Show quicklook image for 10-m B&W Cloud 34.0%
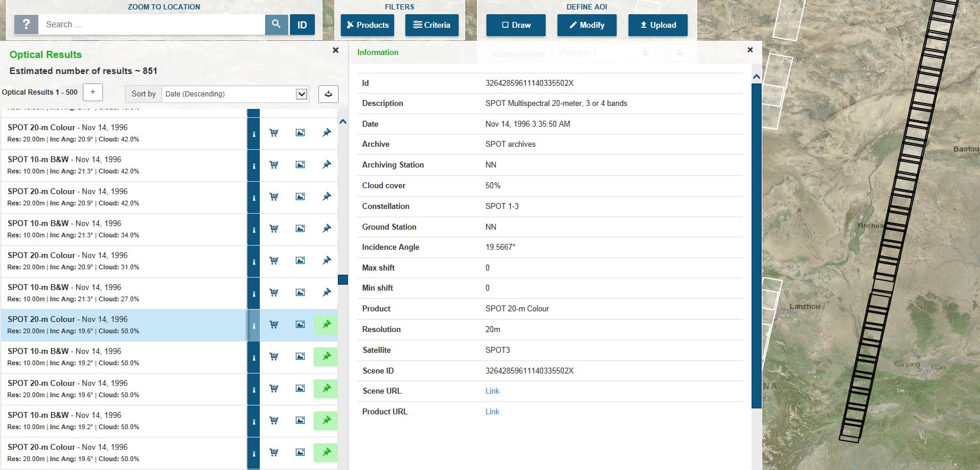Image resolution: width=980 pixels, height=470 pixels. pos(300,228)
